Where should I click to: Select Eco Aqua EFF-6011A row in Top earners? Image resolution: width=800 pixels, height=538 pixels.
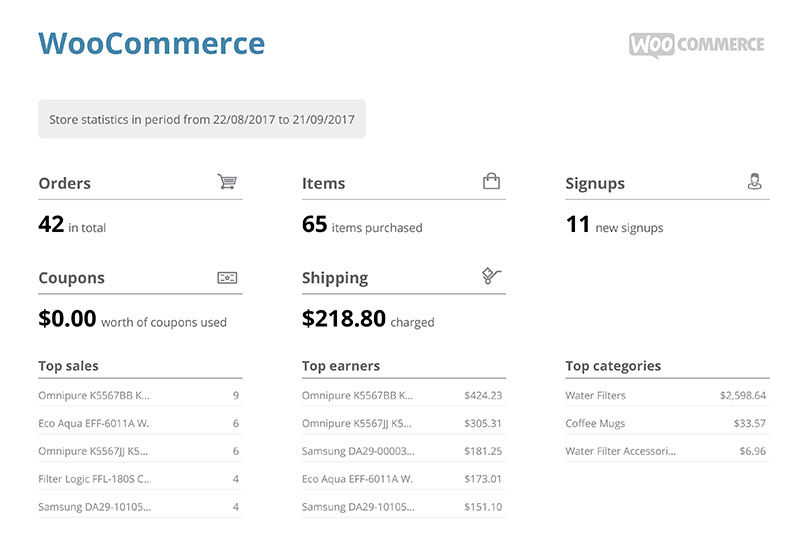(404, 479)
